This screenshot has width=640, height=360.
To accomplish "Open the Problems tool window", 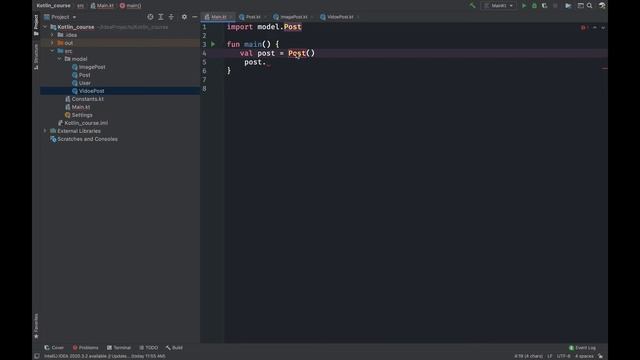I will [86, 348].
